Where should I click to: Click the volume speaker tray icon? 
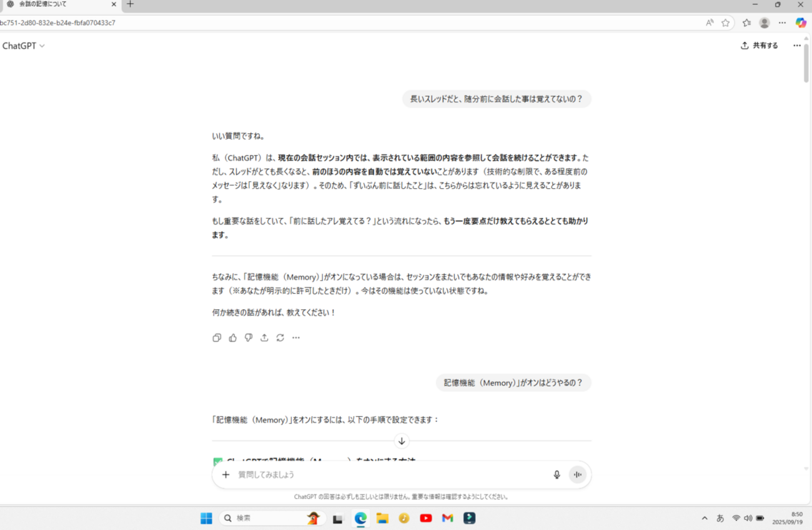pos(748,518)
